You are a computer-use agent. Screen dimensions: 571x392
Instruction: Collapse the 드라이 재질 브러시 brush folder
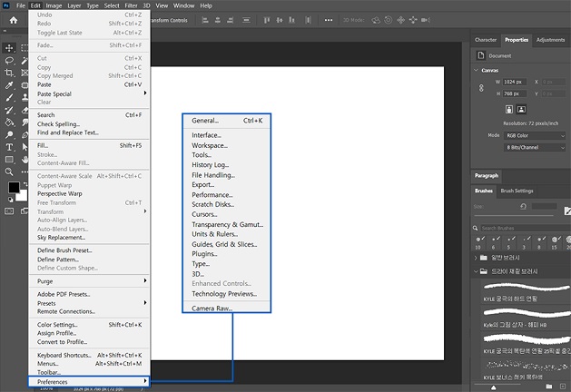point(476,271)
